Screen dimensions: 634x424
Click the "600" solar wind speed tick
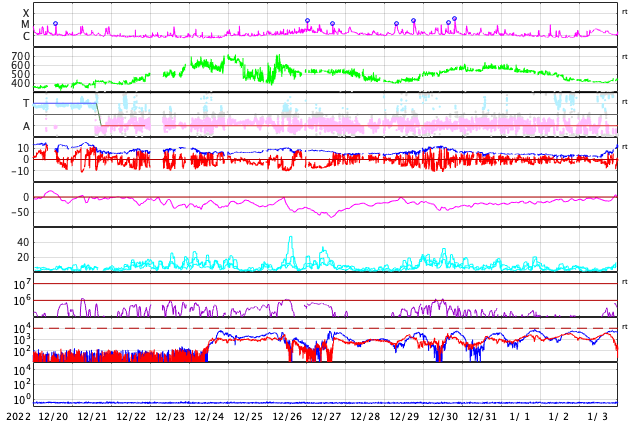click(21, 65)
